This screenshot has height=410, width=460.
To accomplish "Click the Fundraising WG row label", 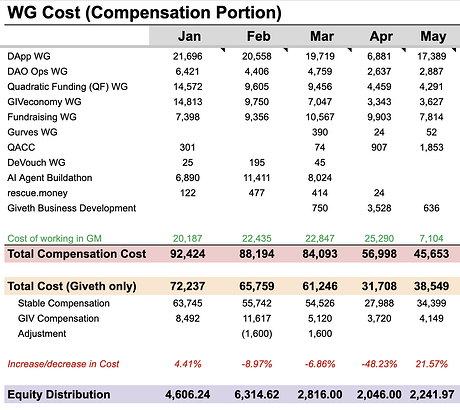I will pyautogui.click(x=42, y=117).
